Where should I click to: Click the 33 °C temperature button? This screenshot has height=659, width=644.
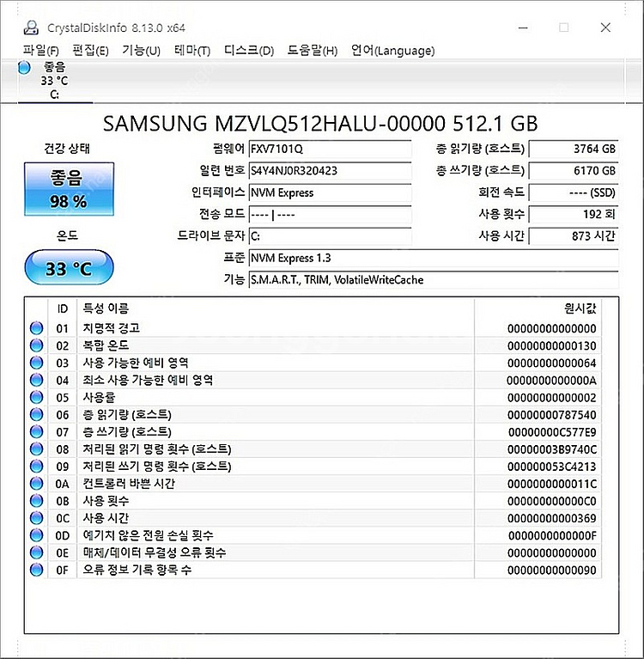tap(68, 269)
